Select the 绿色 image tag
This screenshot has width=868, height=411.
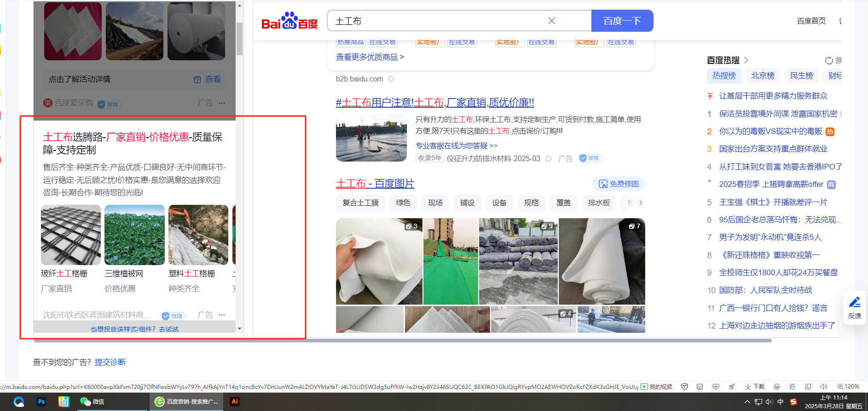[403, 203]
